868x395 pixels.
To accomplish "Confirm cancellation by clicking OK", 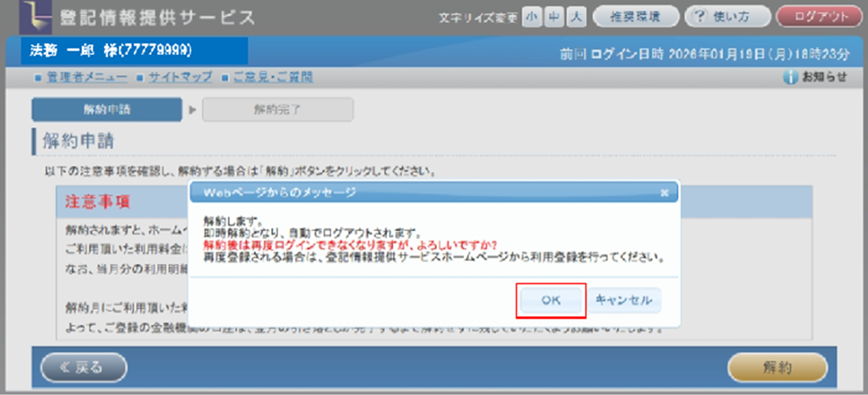I will (550, 299).
